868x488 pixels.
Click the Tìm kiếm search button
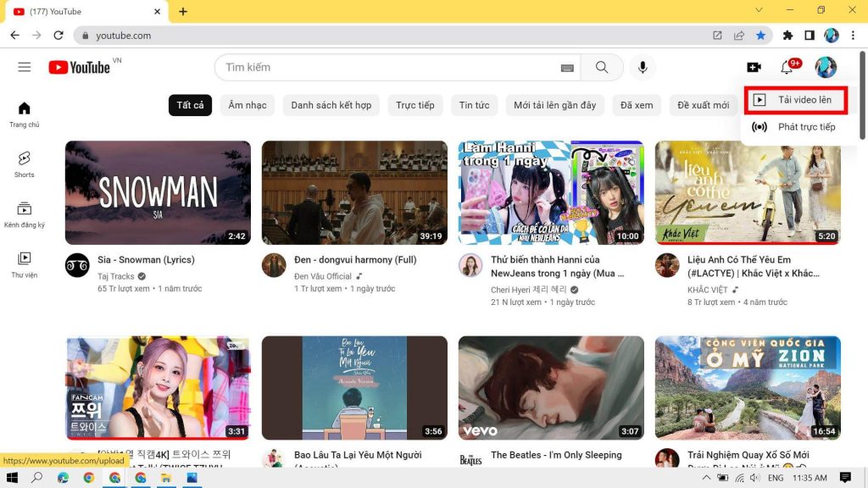(x=602, y=66)
